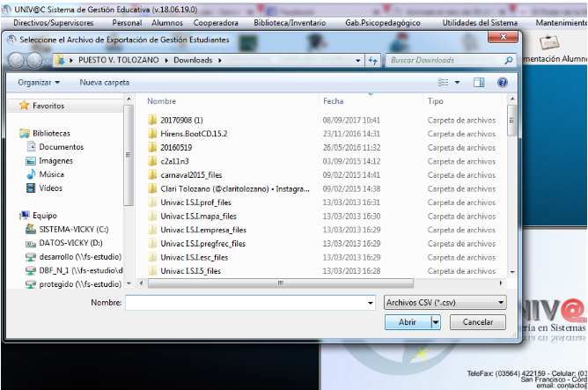The height and width of the screenshot is (390, 588).
Task: Click the refresh icon beside address bar
Action: click(372, 60)
